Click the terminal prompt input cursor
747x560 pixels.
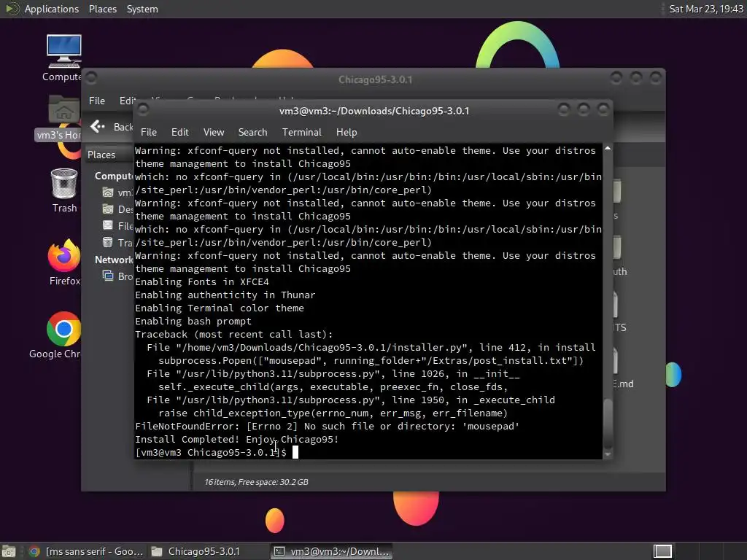click(x=295, y=452)
